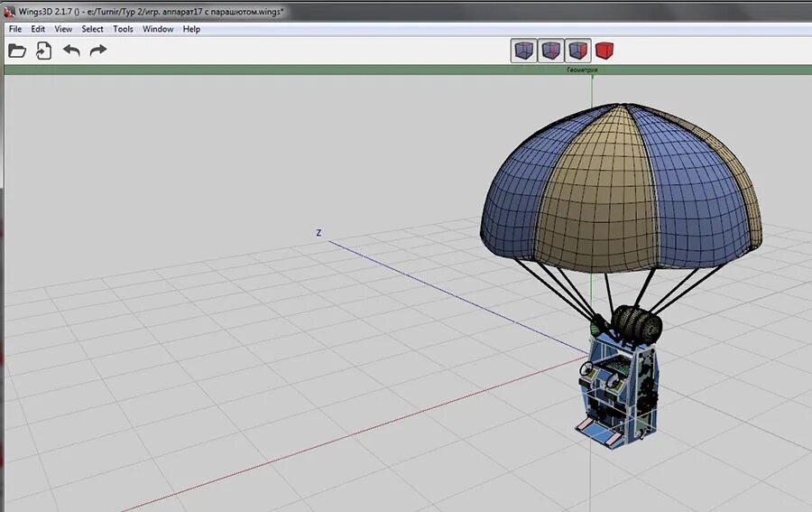
Task: Click the Геометрия window title bar
Action: (408, 70)
